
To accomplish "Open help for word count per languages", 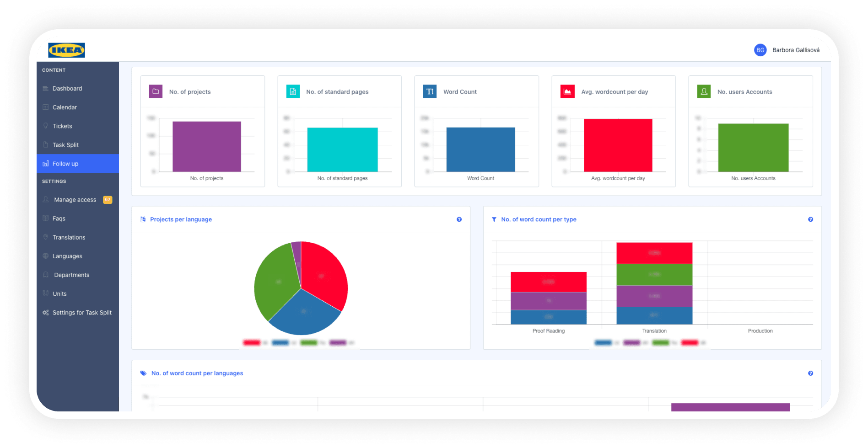I will pyautogui.click(x=810, y=373).
